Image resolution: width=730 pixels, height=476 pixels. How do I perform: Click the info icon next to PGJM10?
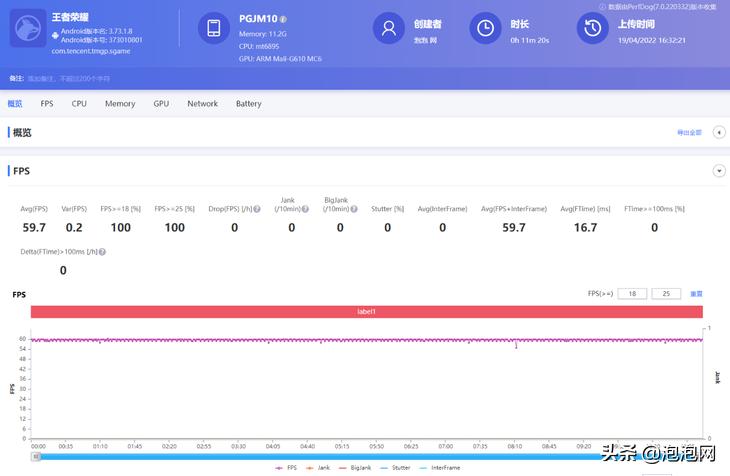(x=283, y=19)
